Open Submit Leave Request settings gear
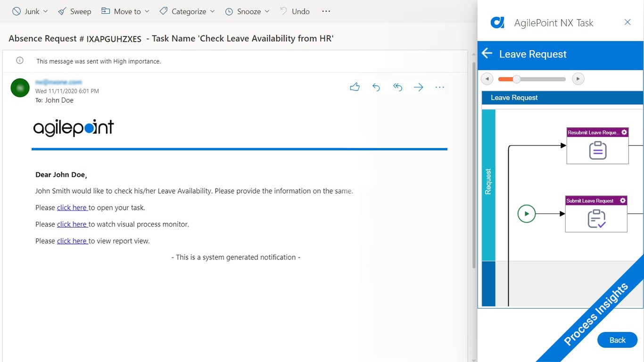The height and width of the screenshot is (362, 644). tap(623, 201)
